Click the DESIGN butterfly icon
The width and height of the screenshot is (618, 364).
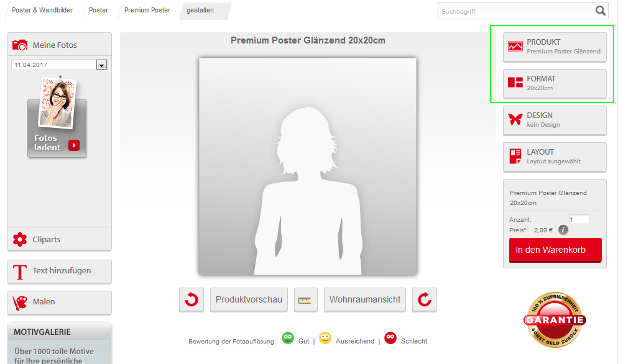[x=515, y=119]
